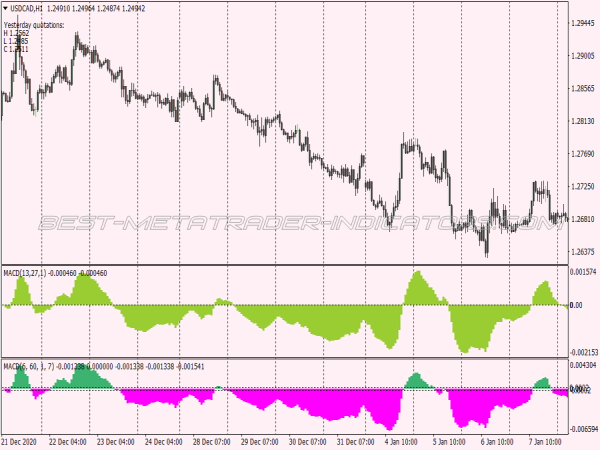600x450 pixels.
Task: Click the 0.00 level on first MACD scale
Action: click(x=578, y=305)
